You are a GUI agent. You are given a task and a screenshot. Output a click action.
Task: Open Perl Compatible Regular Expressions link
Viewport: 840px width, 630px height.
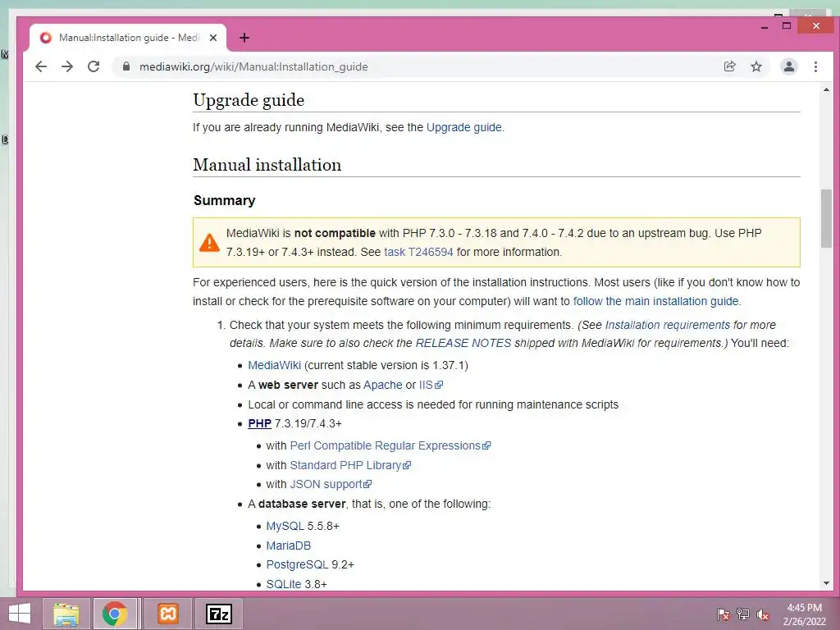(x=390, y=445)
